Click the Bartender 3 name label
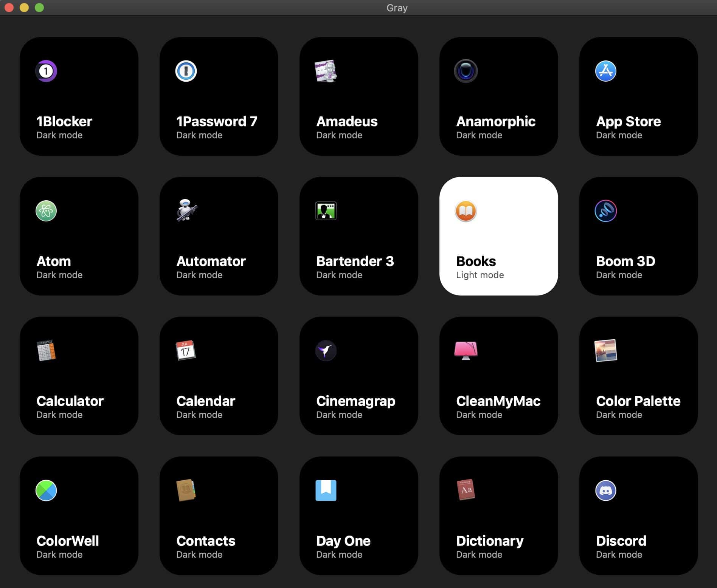The width and height of the screenshot is (717, 588). point(355,262)
